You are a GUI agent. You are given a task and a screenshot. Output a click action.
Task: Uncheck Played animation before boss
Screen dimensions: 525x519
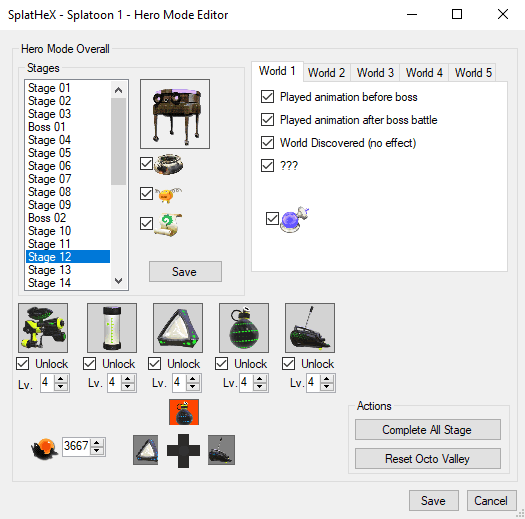[267, 97]
